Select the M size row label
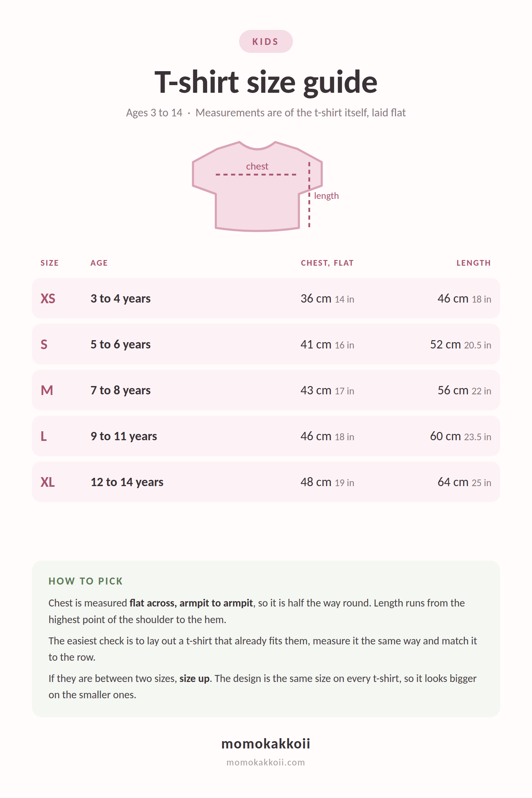 pyautogui.click(x=47, y=390)
